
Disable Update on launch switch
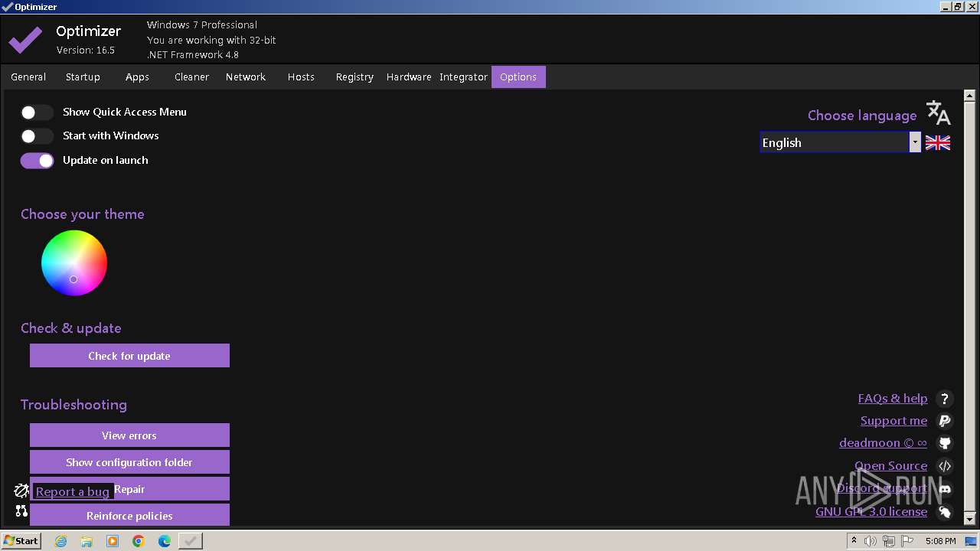point(37,160)
